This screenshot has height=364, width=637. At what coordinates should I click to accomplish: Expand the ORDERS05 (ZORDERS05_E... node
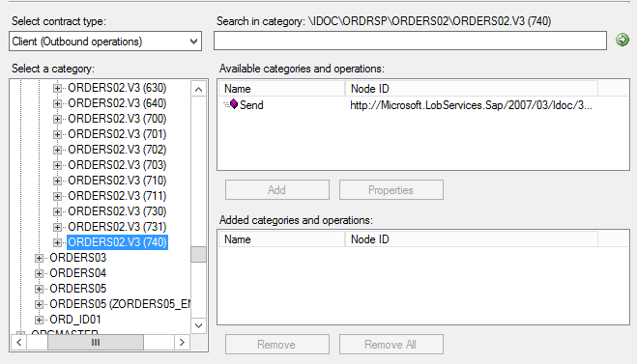pos(39,304)
